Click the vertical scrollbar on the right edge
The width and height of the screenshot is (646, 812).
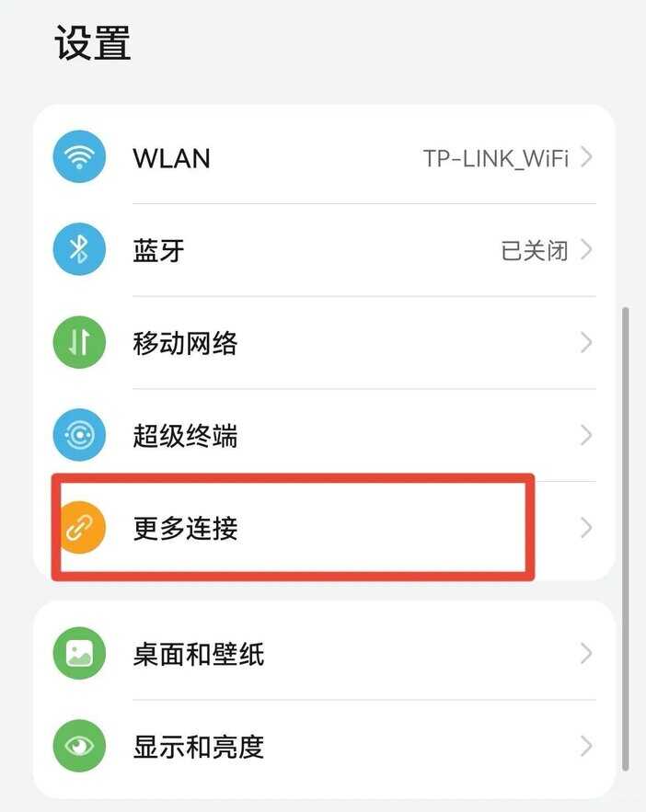pyautogui.click(x=625, y=539)
